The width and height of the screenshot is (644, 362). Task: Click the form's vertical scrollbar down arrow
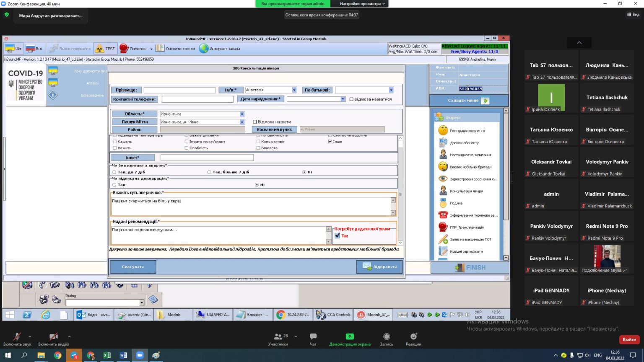400,243
